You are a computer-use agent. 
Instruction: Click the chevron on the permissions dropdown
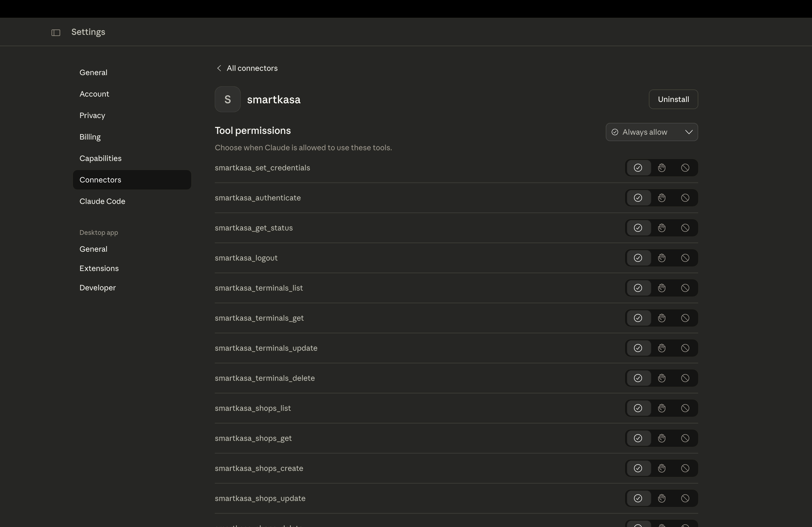(x=688, y=132)
